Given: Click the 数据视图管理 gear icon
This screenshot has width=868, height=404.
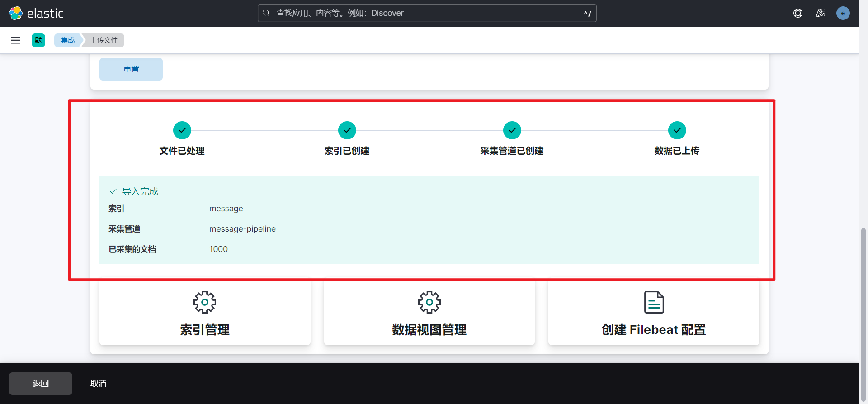Looking at the screenshot, I should tap(429, 302).
